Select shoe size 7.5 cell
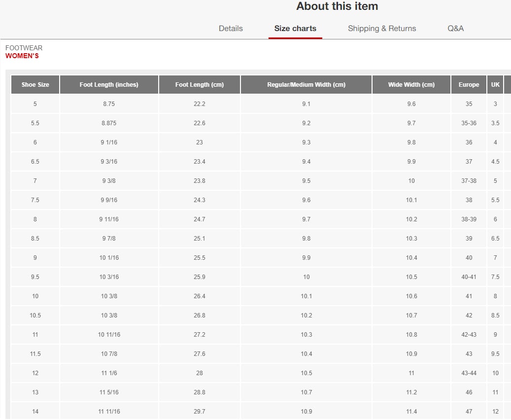511x420 pixels. tap(35, 200)
